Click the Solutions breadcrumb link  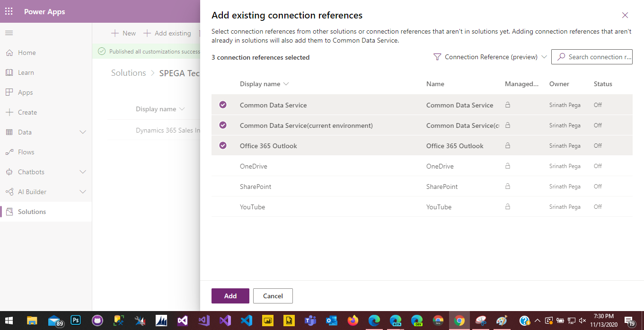[x=128, y=72]
